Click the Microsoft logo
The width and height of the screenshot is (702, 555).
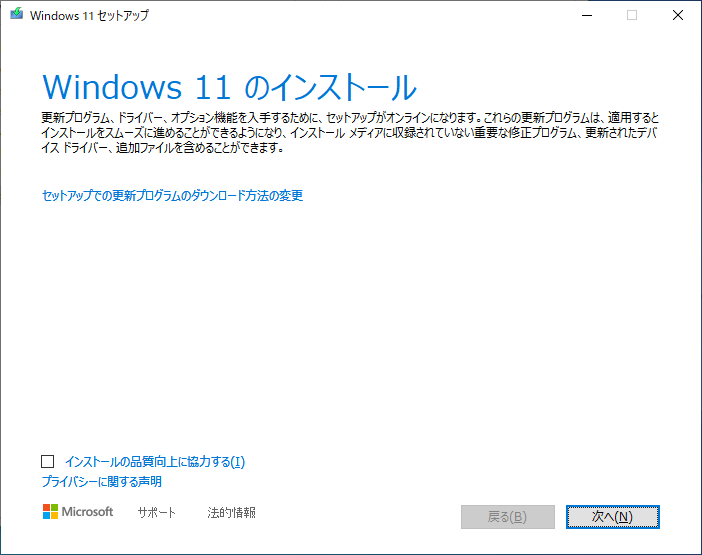78,512
